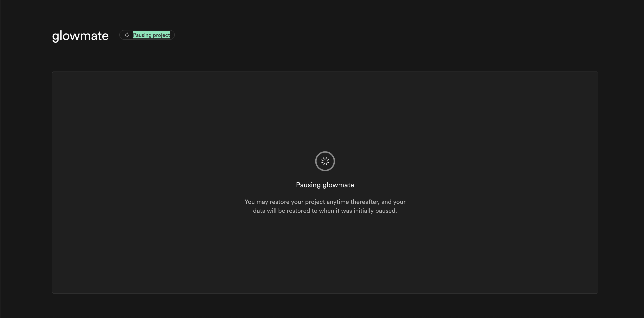
Task: Click the word 'You' starting the description
Action: (249, 202)
